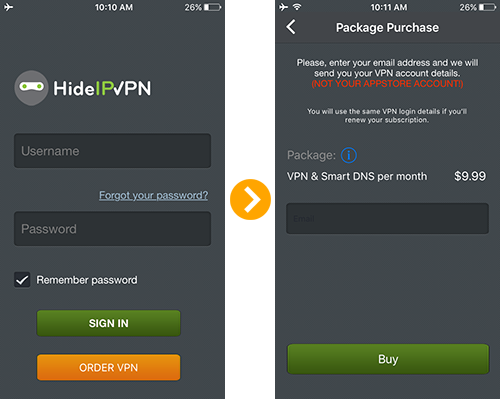
Task: Tap the battery icon on left status bar
Action: [x=212, y=7]
